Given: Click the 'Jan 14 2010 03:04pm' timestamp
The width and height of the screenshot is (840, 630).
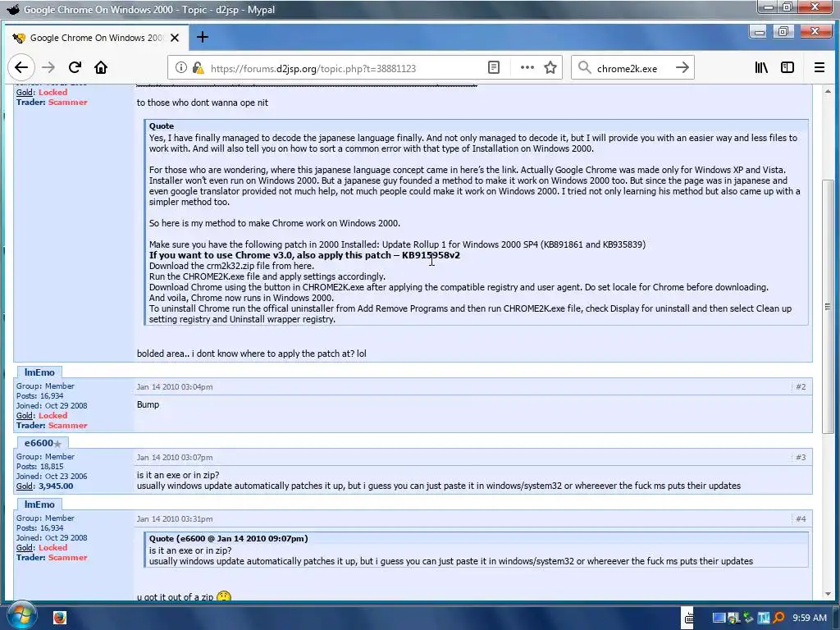Looking at the screenshot, I should click(175, 387).
